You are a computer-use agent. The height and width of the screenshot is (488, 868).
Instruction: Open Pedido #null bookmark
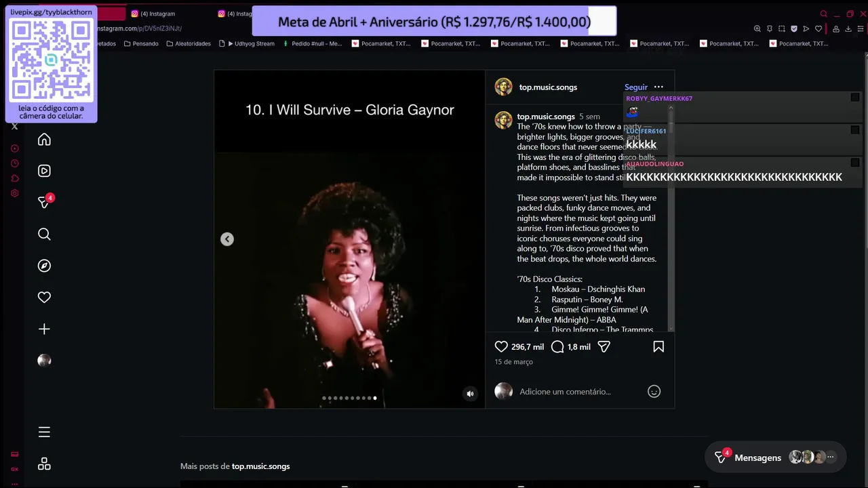pos(313,43)
